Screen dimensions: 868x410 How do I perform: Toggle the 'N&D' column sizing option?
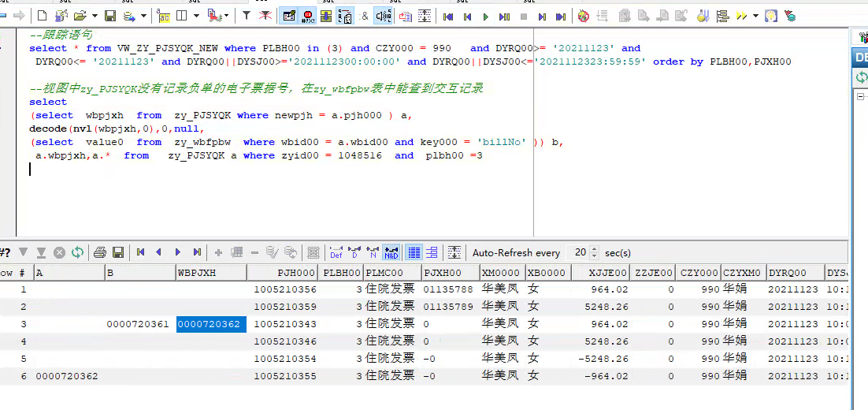pos(392,252)
